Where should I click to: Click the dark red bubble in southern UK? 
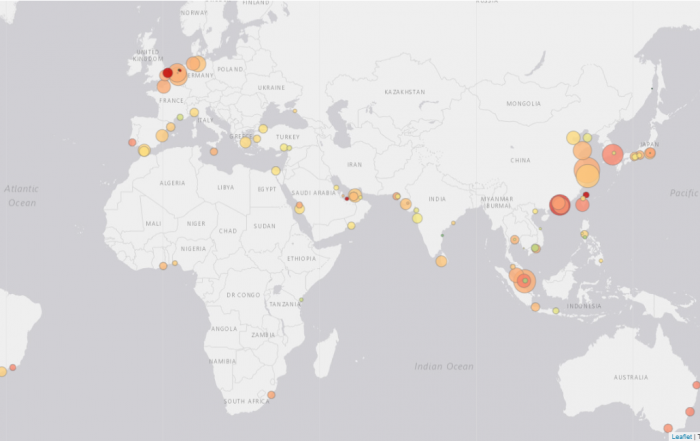(x=168, y=72)
